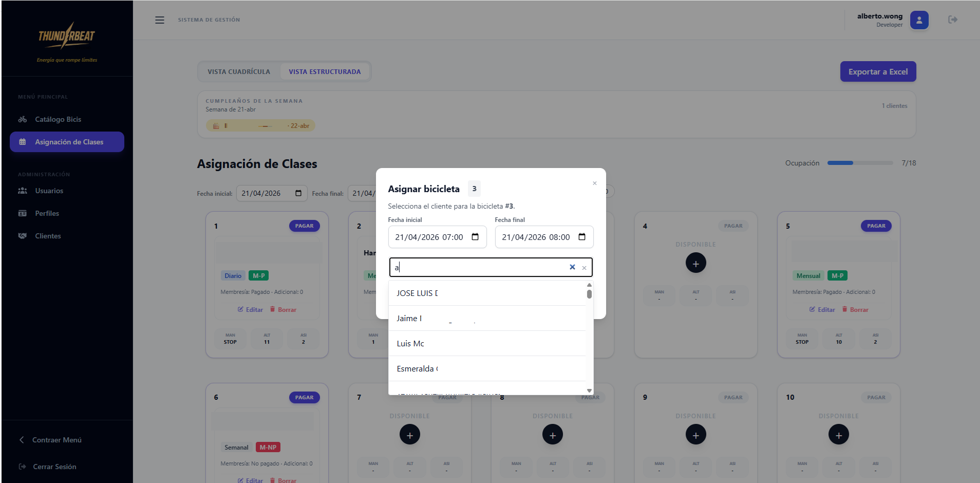Click the 1 clientes birthday count
The image size is (980, 483).
pyautogui.click(x=894, y=106)
